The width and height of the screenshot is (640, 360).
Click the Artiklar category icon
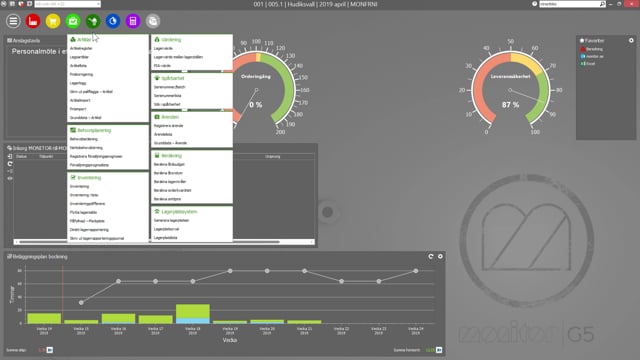73,40
